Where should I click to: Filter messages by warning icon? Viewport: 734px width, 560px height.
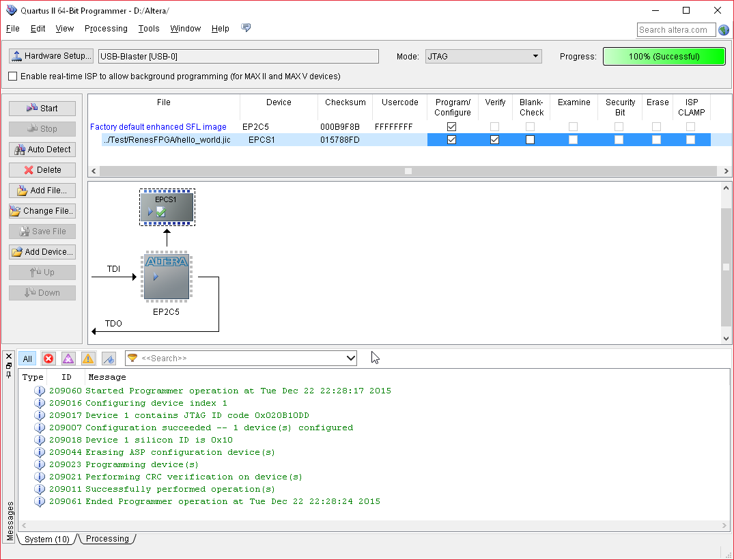click(88, 359)
